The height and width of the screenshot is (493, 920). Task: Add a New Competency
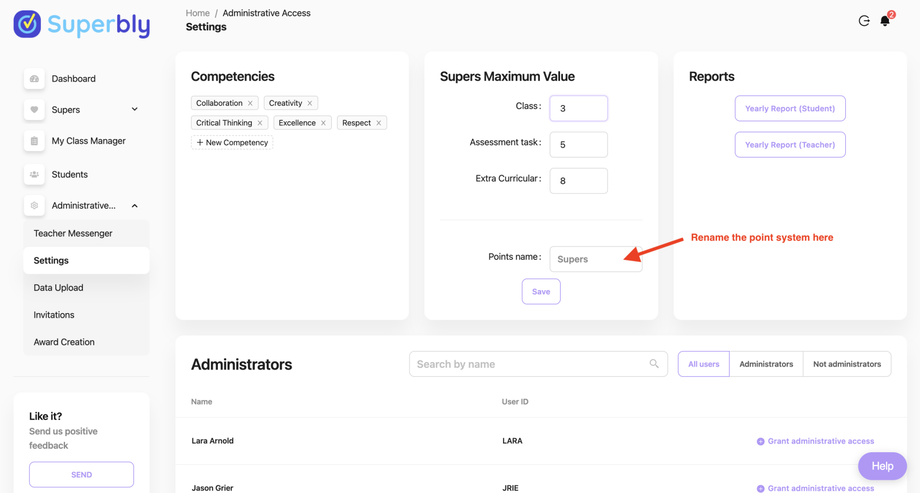tap(232, 143)
